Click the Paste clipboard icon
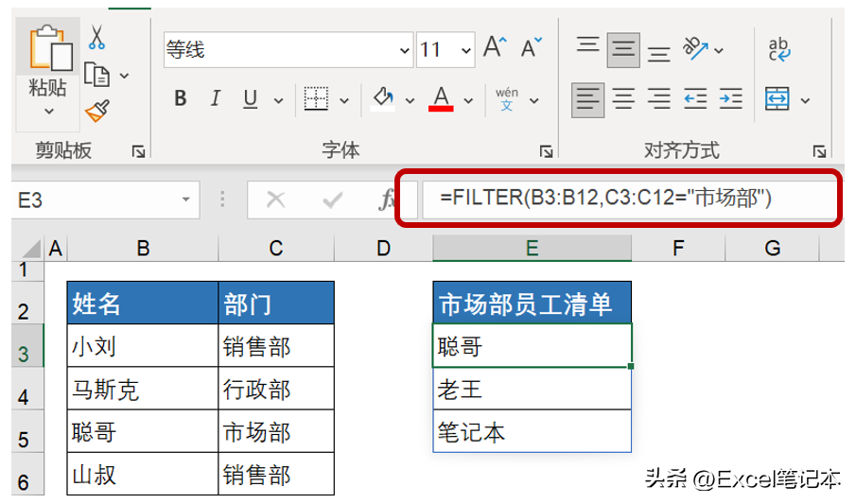Image resolution: width=856 pixels, height=504 pixels. pos(50,48)
